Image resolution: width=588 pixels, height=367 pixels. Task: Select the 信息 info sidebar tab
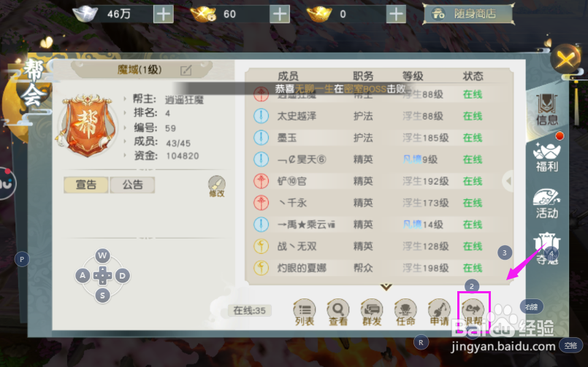pos(547,109)
